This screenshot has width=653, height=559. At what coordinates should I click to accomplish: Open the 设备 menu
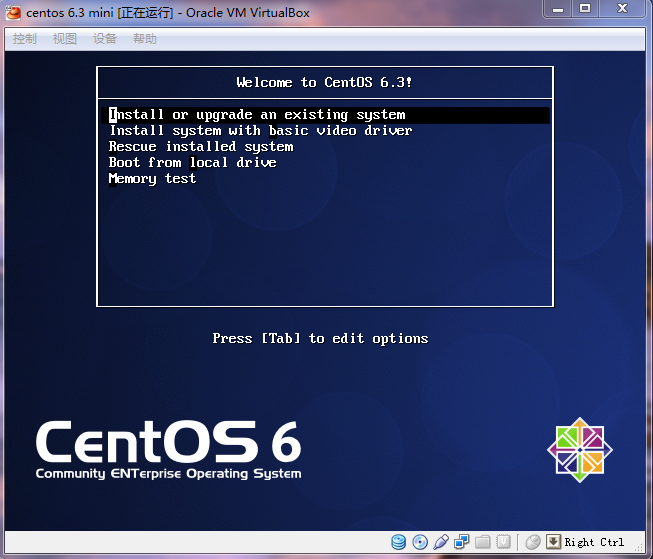click(105, 39)
